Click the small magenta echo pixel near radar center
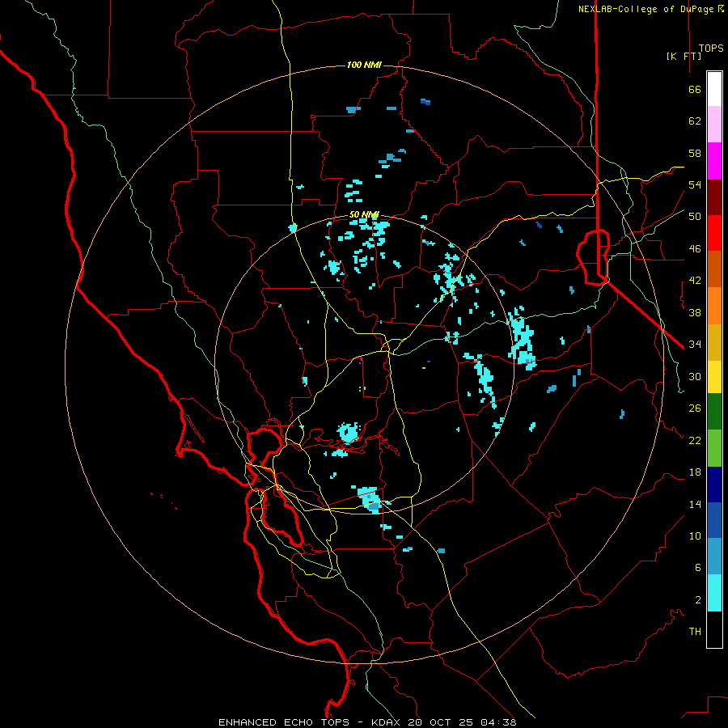The image size is (728, 728). (x=361, y=360)
